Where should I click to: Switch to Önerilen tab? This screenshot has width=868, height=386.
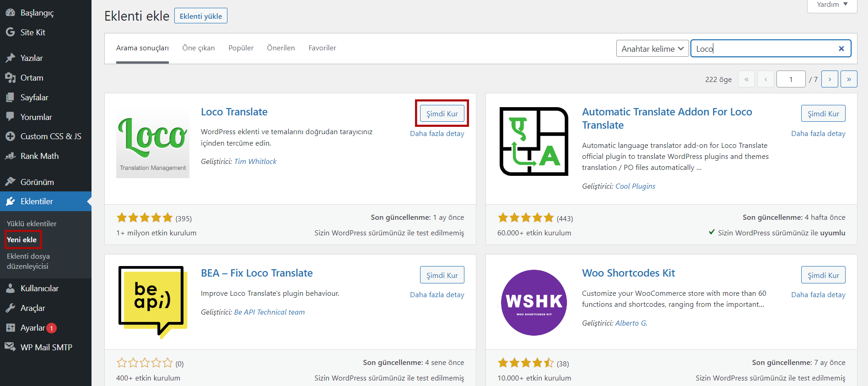pos(281,48)
